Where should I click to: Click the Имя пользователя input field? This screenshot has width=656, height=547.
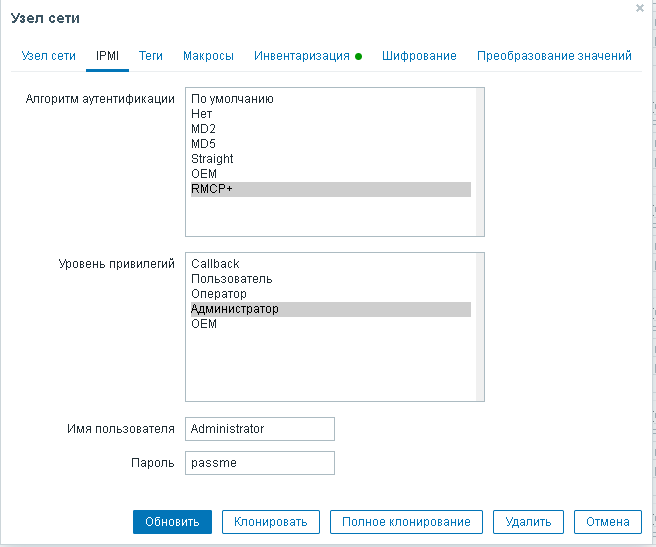click(260, 429)
